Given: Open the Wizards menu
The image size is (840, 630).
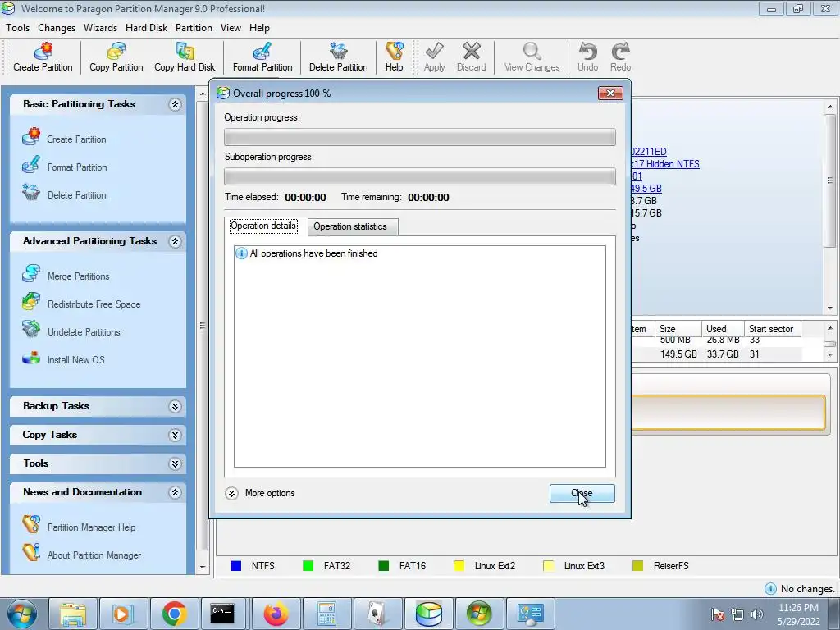Looking at the screenshot, I should [x=100, y=28].
